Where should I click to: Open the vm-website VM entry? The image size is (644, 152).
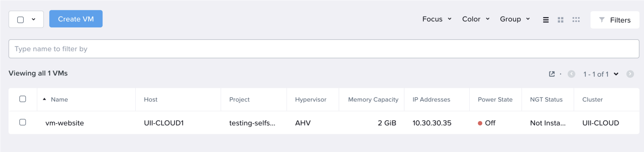pyautogui.click(x=65, y=123)
